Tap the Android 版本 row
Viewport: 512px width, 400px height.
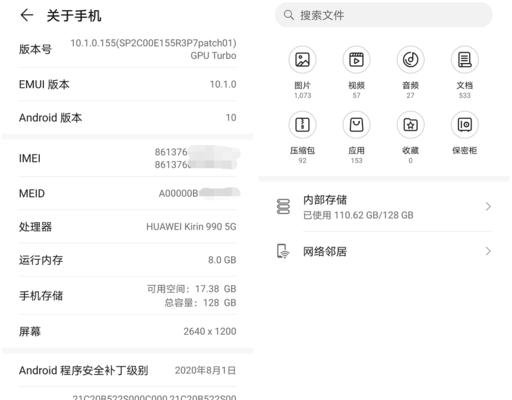pos(128,118)
